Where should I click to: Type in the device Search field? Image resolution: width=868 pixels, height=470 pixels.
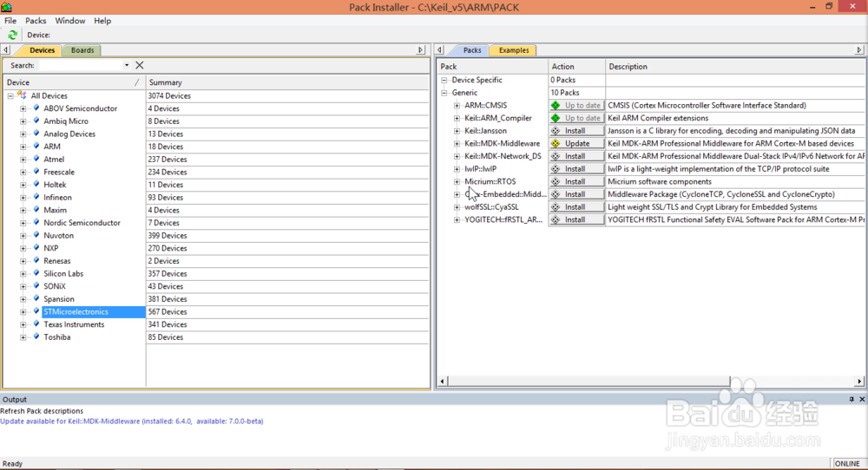point(81,65)
